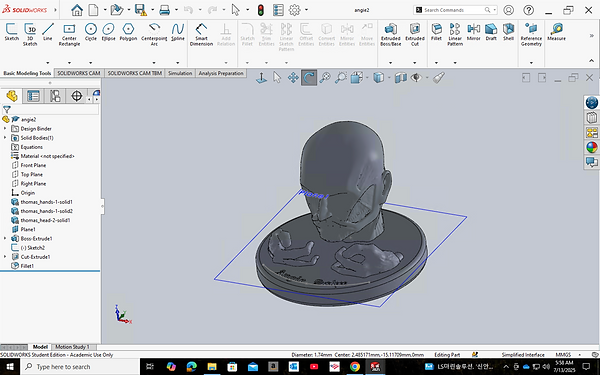Expand the Solid Bodies(1) folder
The width and height of the screenshot is (600, 375).
[x=5, y=138]
